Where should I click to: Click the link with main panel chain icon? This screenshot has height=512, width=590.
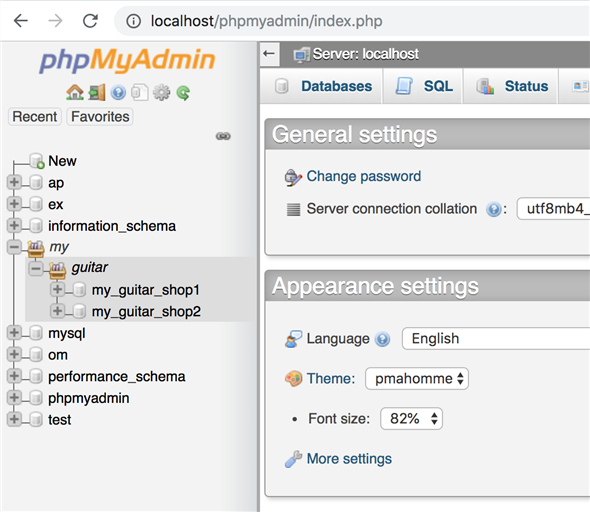click(223, 136)
